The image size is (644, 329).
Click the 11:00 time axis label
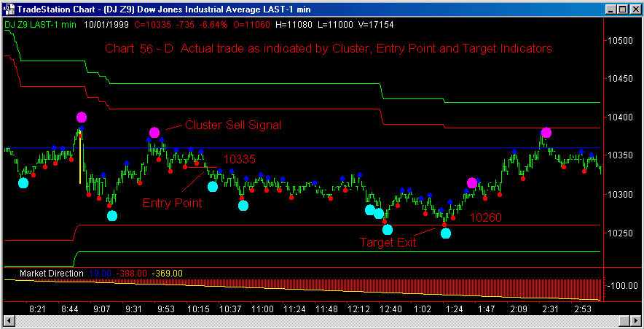pos(262,309)
